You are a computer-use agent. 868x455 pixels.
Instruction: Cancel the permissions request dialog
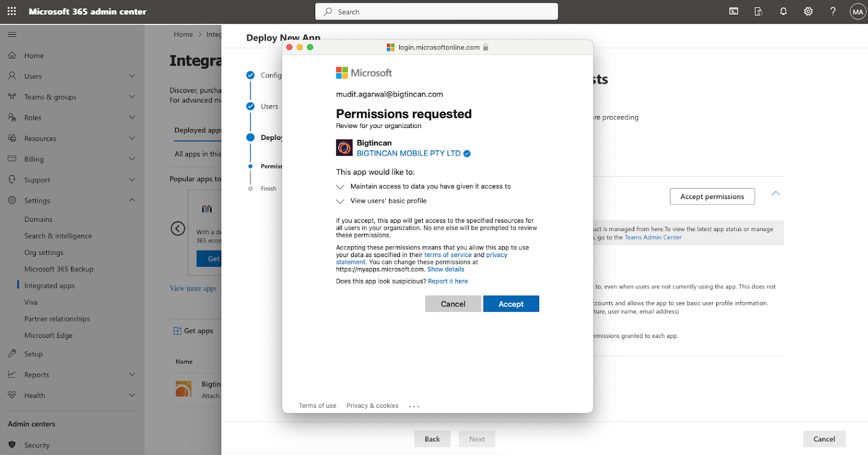[x=452, y=304]
